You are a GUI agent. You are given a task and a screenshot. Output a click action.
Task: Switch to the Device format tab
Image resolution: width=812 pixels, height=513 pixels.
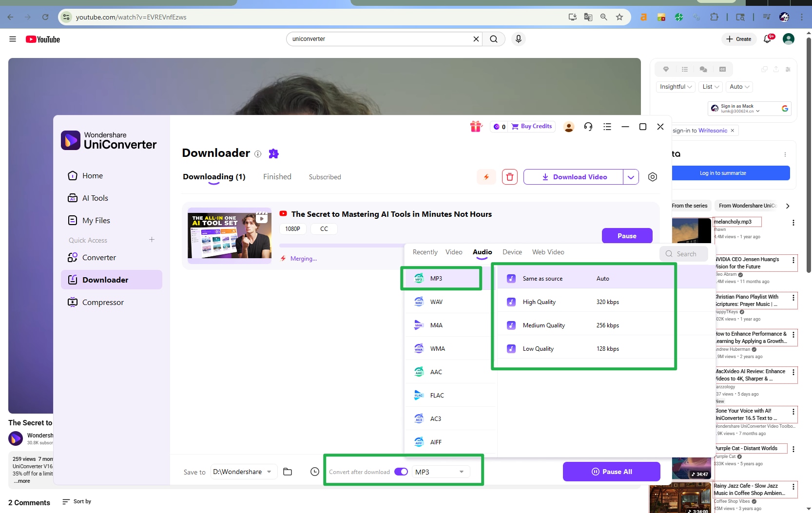(512, 252)
